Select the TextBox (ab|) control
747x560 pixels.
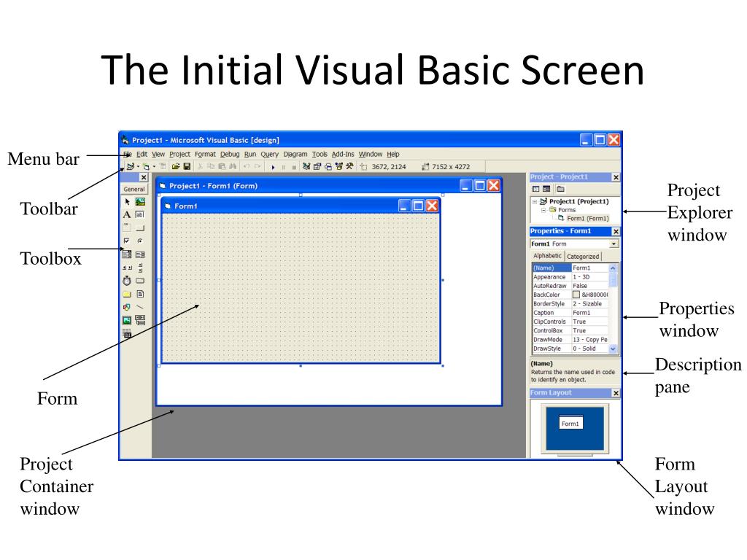(140, 215)
